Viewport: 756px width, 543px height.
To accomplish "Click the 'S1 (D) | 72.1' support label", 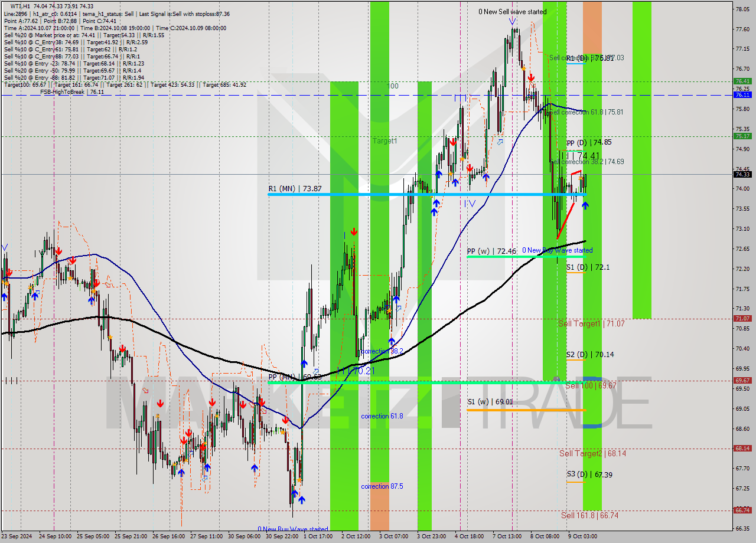I will (x=588, y=267).
